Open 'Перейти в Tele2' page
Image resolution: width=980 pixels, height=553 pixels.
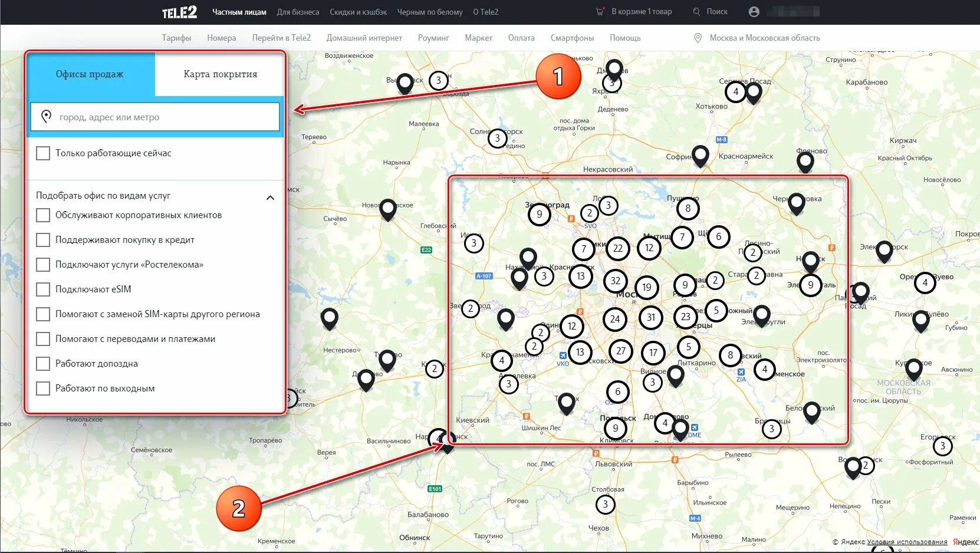pos(281,38)
